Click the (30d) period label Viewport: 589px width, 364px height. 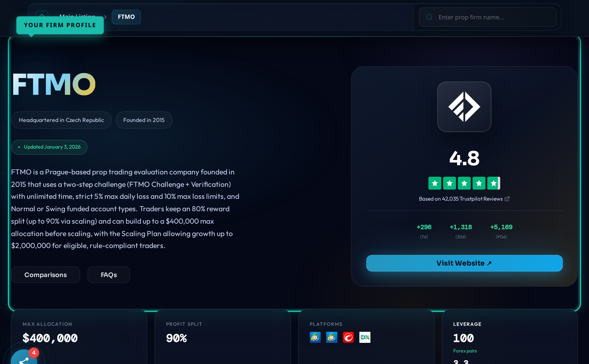click(461, 237)
